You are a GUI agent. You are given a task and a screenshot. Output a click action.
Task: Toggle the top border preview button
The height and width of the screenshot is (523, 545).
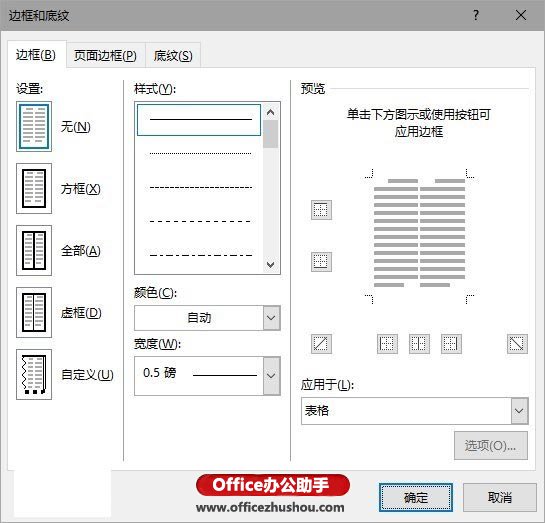point(321,210)
